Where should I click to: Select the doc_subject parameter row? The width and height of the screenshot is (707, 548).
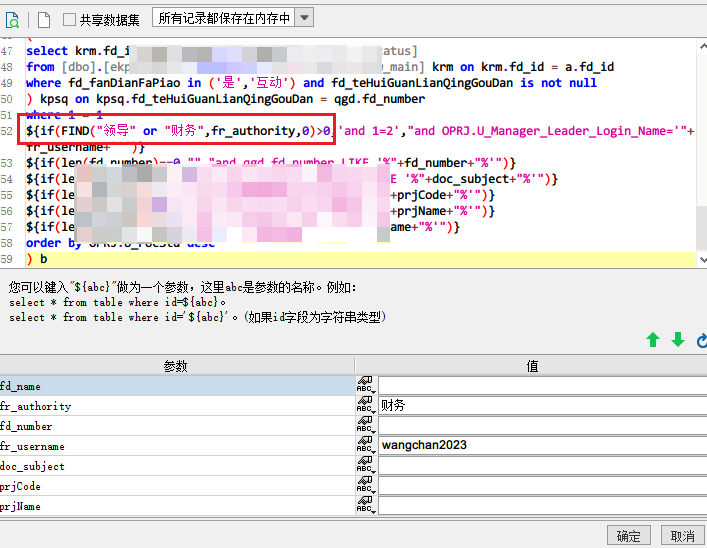pos(178,465)
